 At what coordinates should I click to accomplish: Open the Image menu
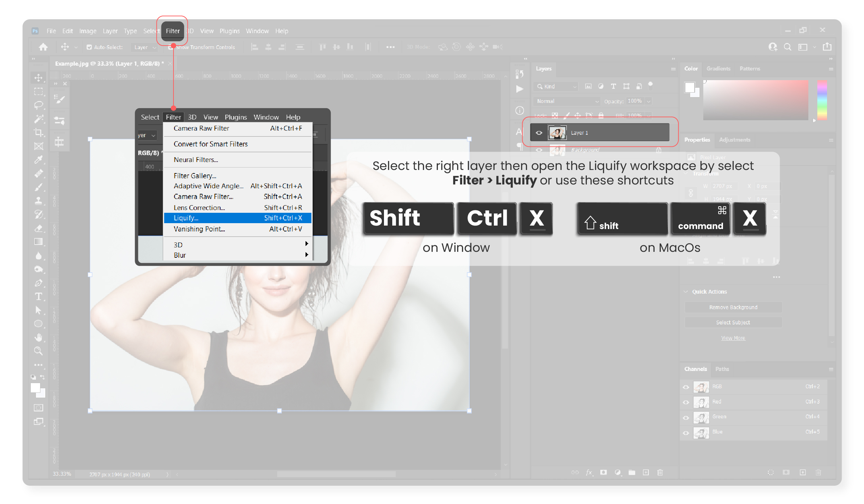88,31
